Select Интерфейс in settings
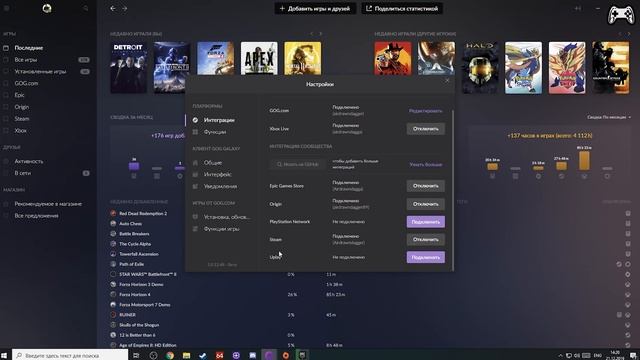Viewport: 640px width, 360px height. (218, 174)
